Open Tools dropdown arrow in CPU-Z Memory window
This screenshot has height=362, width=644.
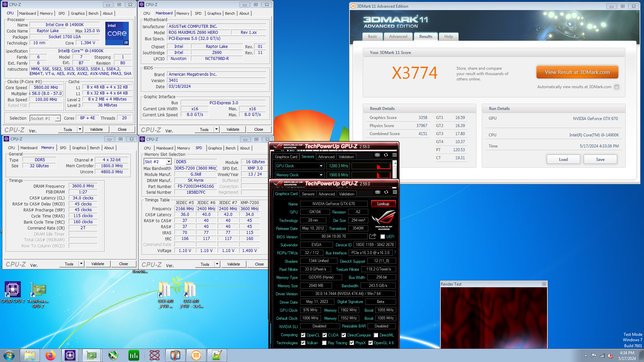click(81, 264)
